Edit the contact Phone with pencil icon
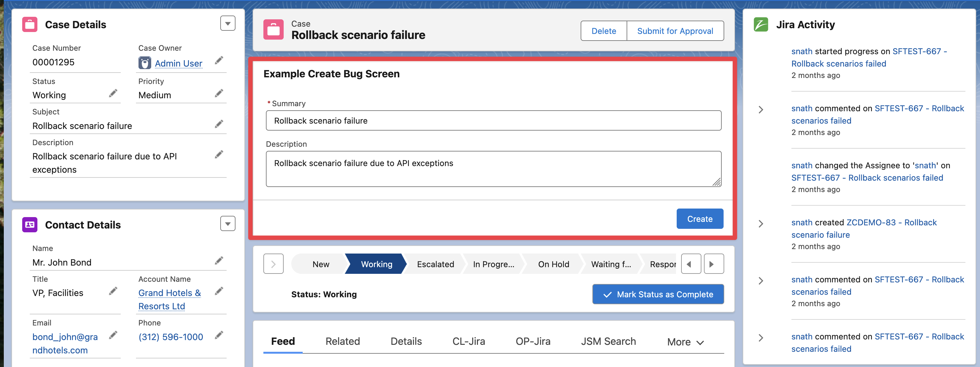 219,335
